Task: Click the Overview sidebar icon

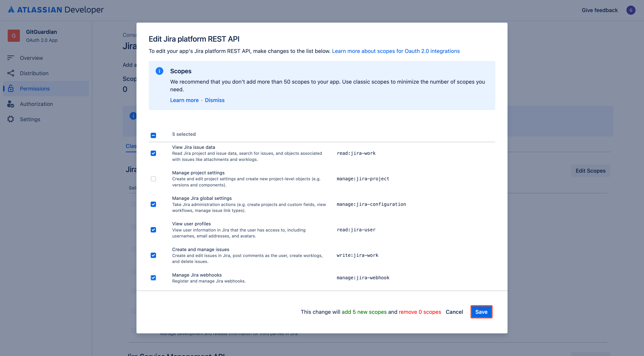Action: (11, 58)
